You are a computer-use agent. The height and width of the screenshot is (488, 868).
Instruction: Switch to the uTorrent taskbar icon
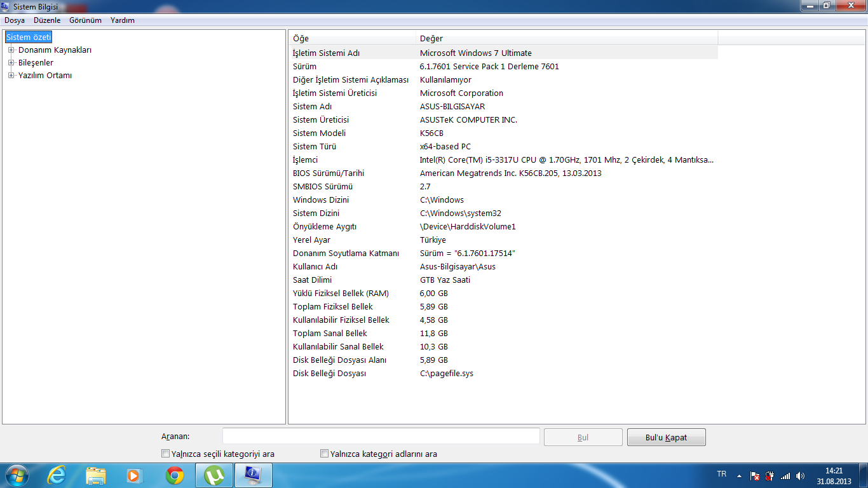214,475
